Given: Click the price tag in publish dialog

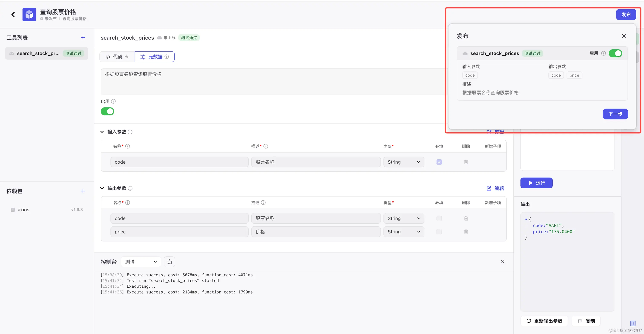Looking at the screenshot, I should click(574, 75).
